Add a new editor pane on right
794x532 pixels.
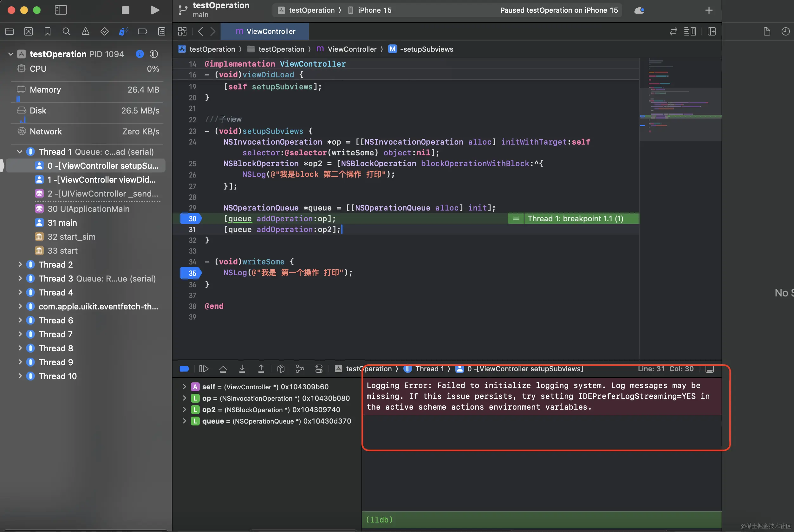(x=712, y=32)
